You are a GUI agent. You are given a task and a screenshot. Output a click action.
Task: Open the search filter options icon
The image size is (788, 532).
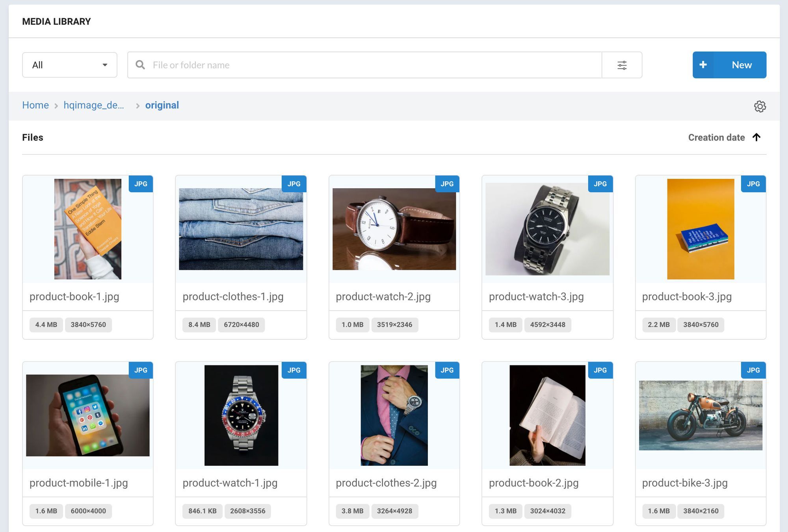tap(622, 65)
